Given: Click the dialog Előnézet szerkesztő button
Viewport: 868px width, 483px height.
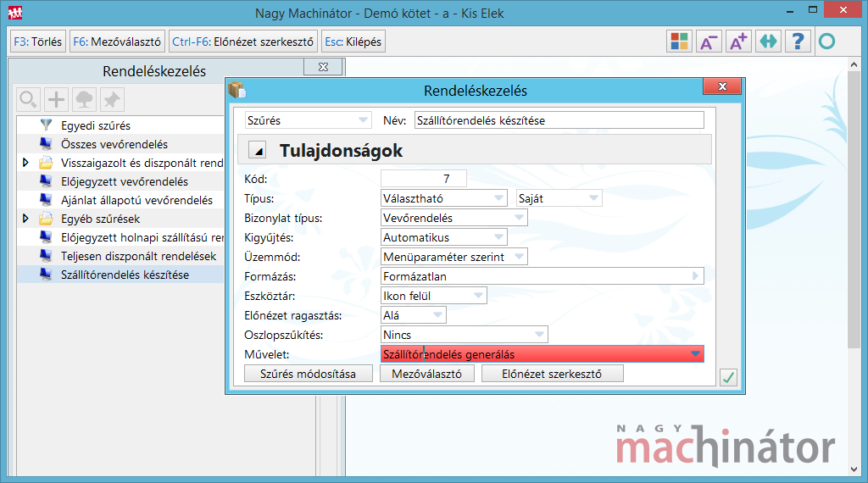Looking at the screenshot, I should (552, 374).
